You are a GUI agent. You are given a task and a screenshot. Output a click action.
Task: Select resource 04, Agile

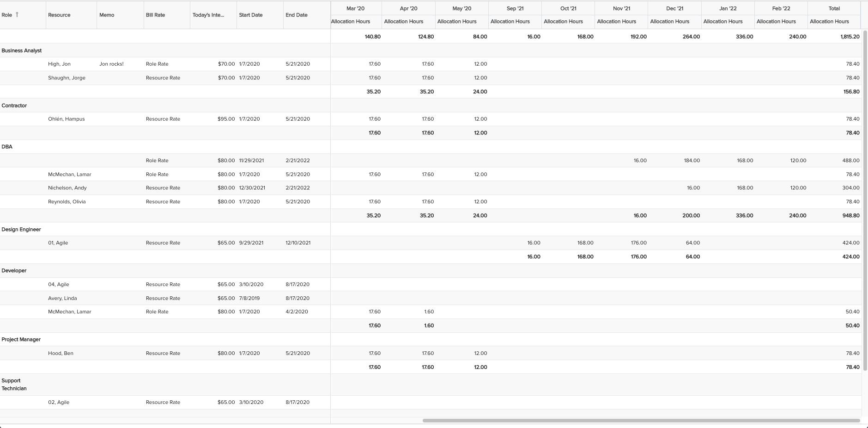click(x=58, y=284)
